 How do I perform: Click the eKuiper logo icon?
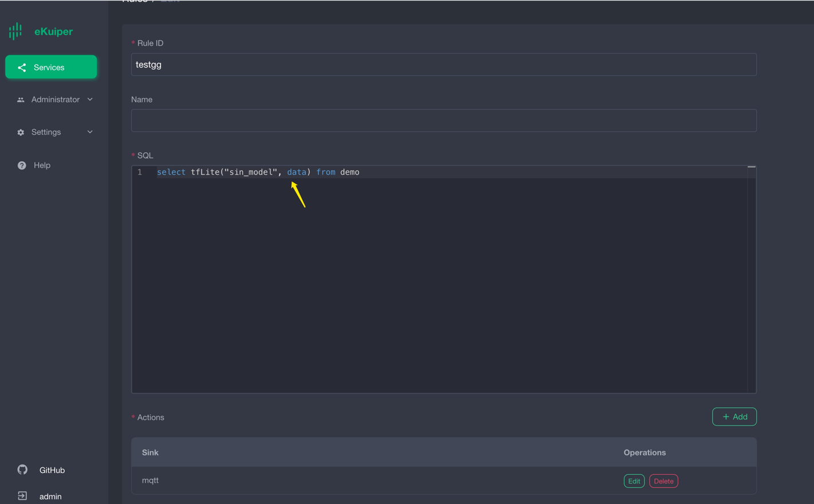click(x=15, y=31)
